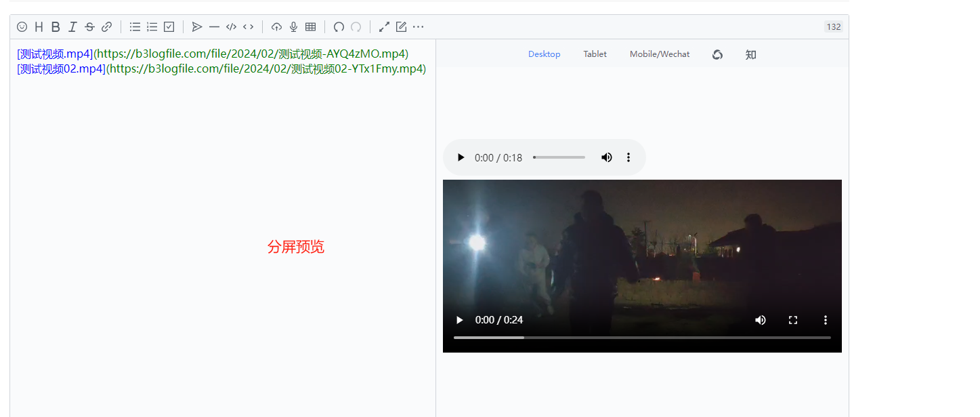Open the headings dropdown
The width and height of the screenshot is (980, 417).
pos(39,27)
